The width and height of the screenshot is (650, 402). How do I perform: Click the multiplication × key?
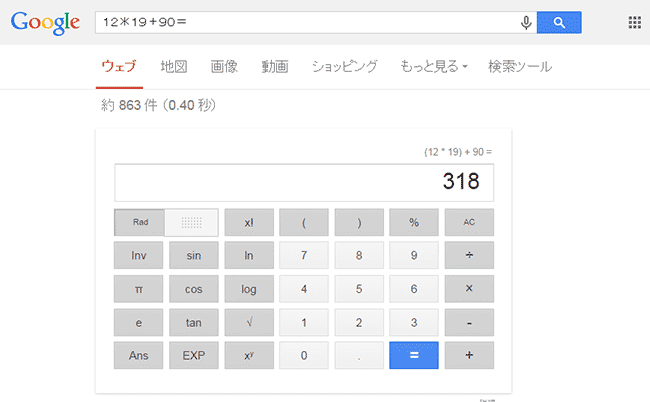(469, 289)
